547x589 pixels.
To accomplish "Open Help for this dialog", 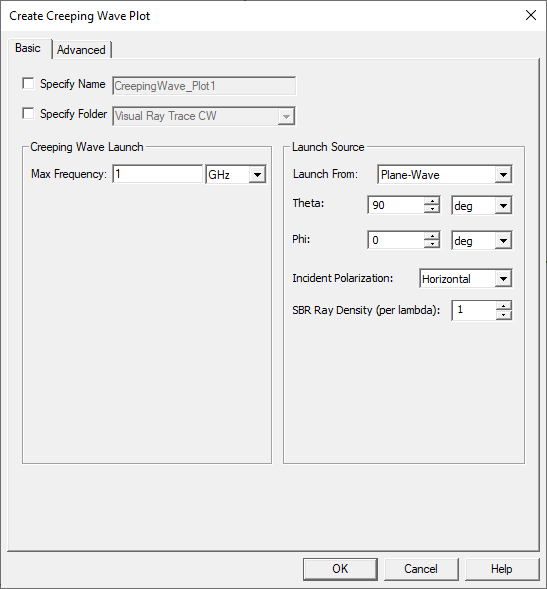I will [x=502, y=569].
